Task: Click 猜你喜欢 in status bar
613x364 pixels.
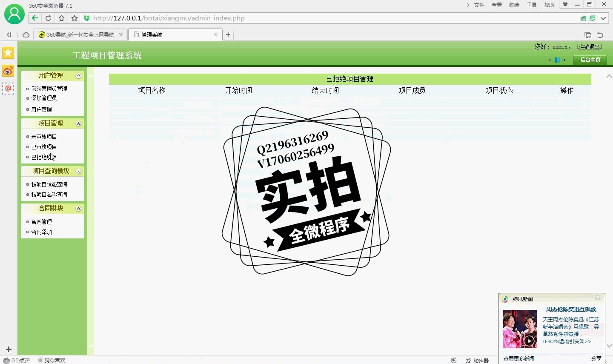Action: (52, 360)
